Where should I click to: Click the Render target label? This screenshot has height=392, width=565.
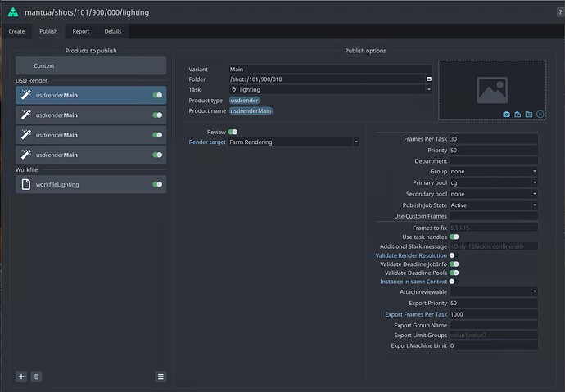point(207,142)
